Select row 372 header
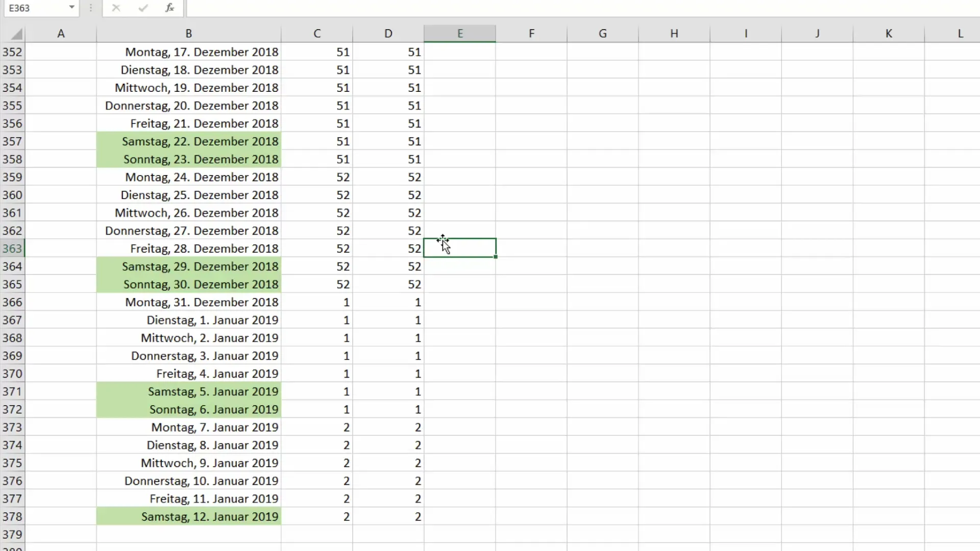The image size is (980, 551). click(x=12, y=409)
